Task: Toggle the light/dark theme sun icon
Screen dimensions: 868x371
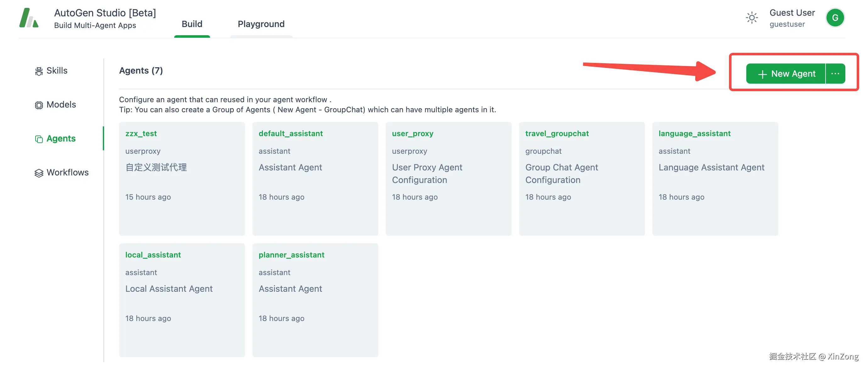Action: (x=751, y=18)
